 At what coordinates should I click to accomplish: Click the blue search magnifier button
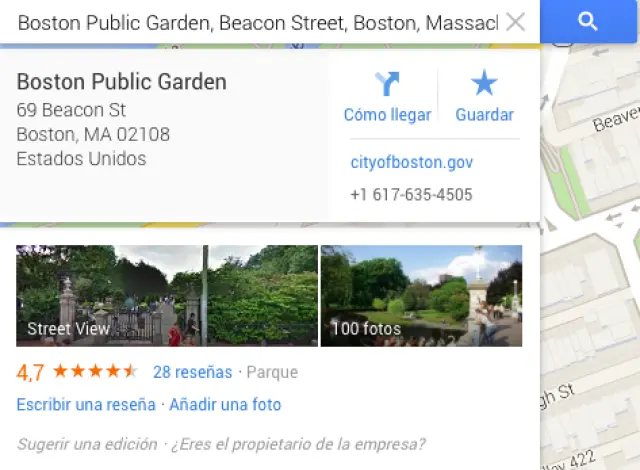588,21
